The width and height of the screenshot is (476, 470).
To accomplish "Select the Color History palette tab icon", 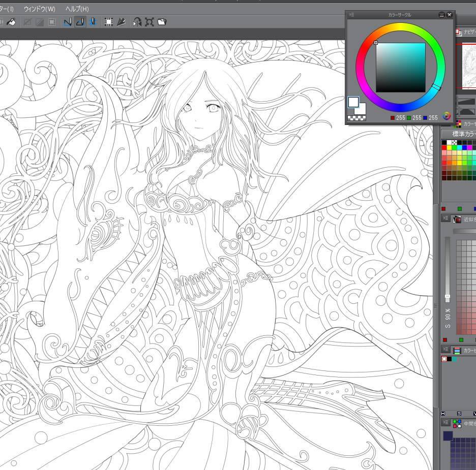I will point(457,350).
